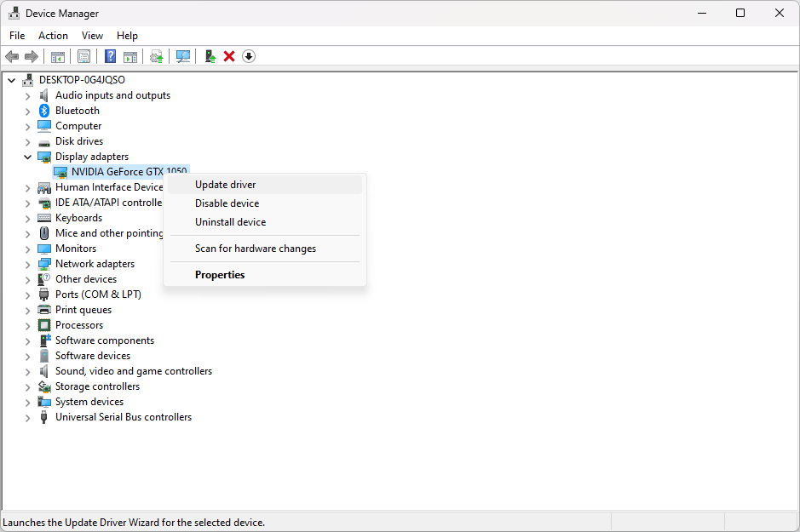The height and width of the screenshot is (532, 800).
Task: Expand the Universal Serial Bus controllers node
Action: pos(28,417)
